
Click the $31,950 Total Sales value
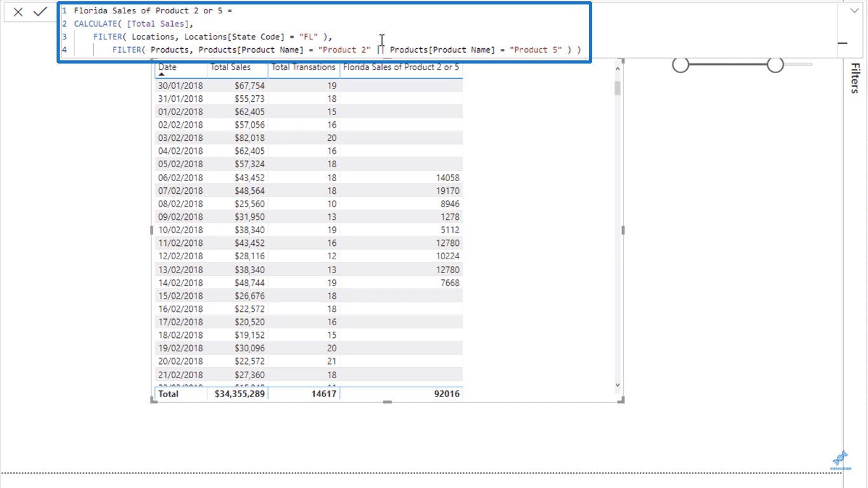pos(249,217)
